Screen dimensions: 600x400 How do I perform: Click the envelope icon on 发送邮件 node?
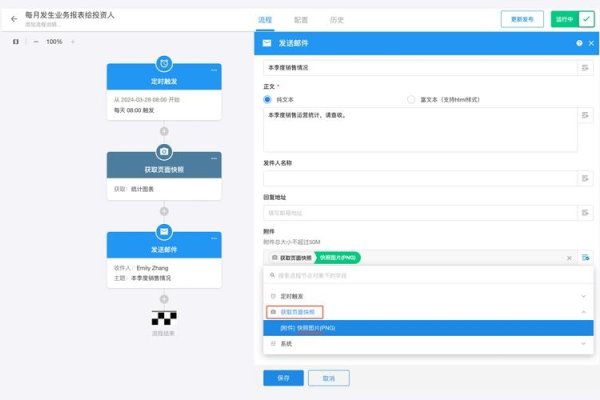[164, 232]
